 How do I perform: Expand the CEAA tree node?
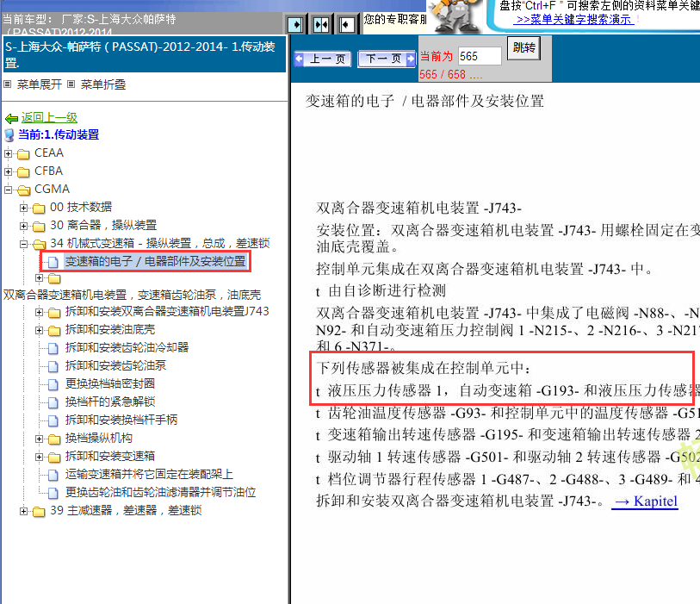pos(8,153)
